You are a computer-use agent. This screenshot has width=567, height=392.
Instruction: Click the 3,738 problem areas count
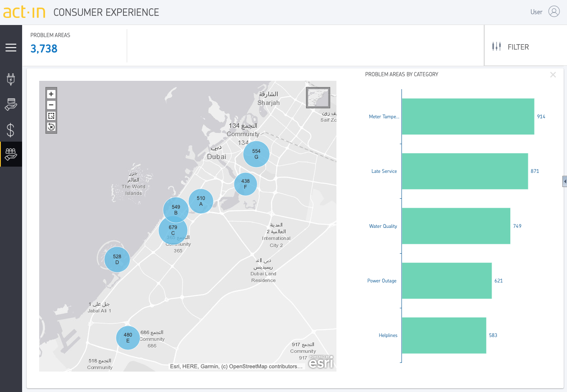(x=44, y=49)
